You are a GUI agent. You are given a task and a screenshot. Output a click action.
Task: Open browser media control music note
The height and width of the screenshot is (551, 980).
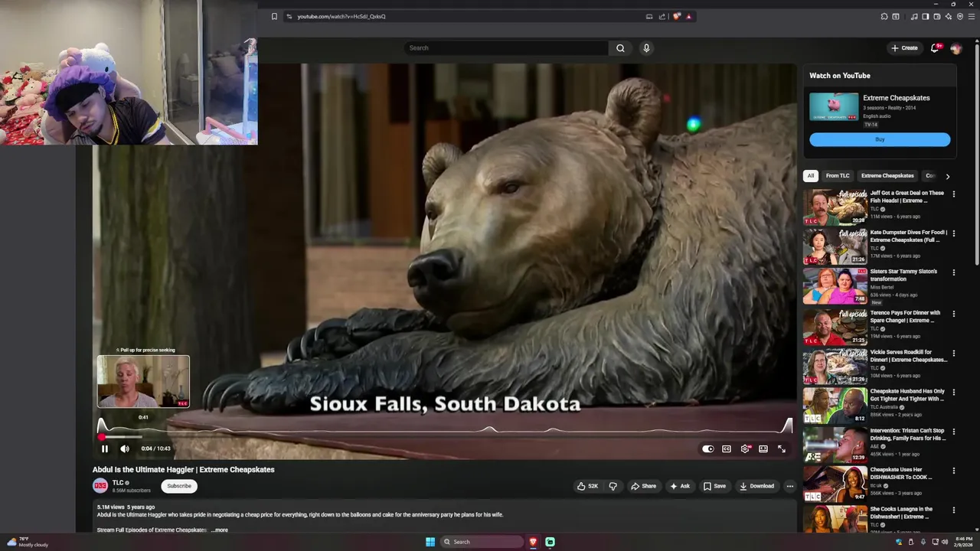914,16
